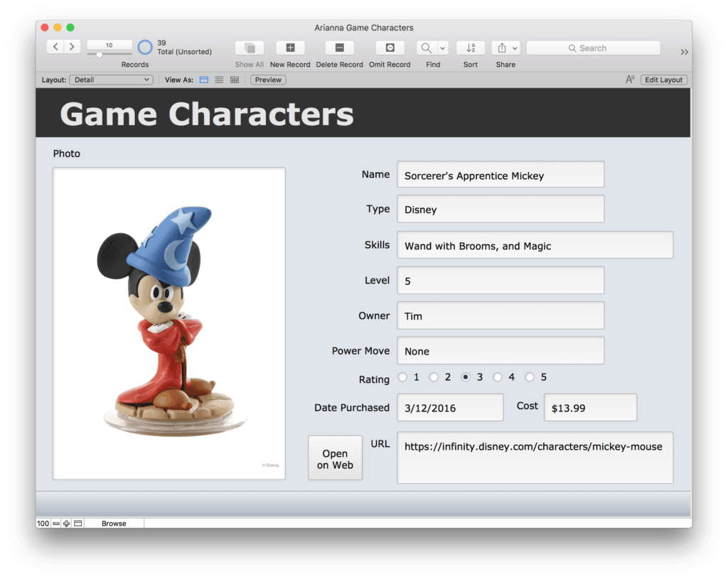Create a New Record

coord(290,48)
